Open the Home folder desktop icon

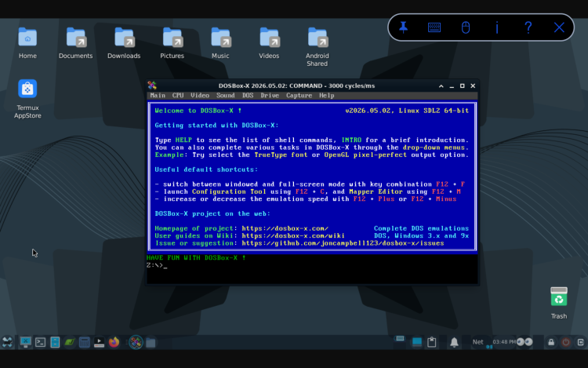(x=27, y=43)
